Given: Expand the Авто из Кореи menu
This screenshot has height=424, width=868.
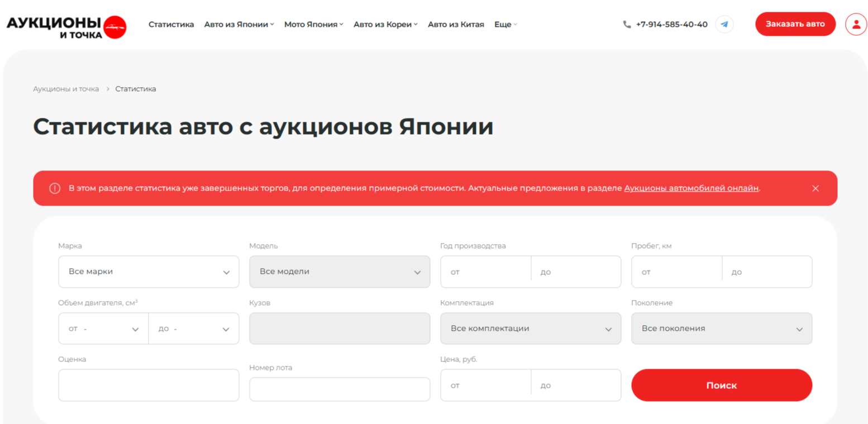Looking at the screenshot, I should (385, 25).
